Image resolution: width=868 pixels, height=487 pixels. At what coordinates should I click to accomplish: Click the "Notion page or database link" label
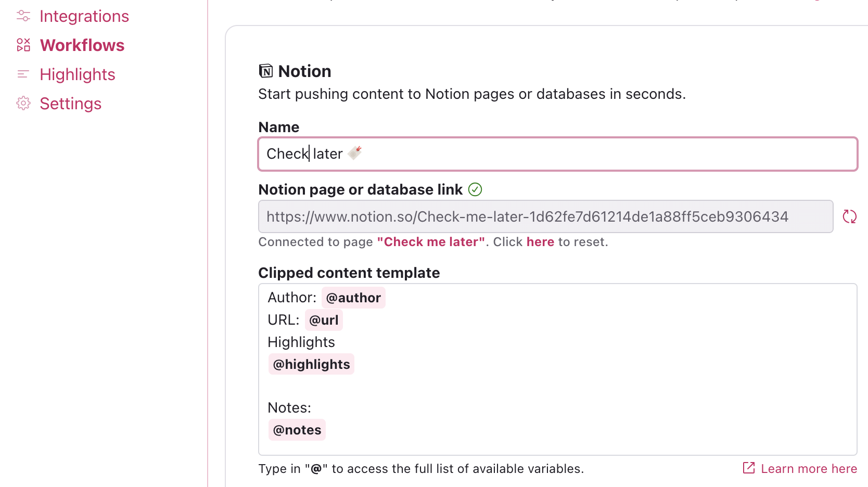(x=361, y=189)
